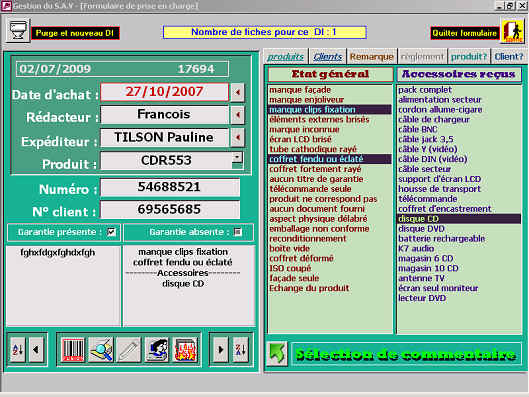
Task: Click the green arrow selection icon
Action: point(277,354)
